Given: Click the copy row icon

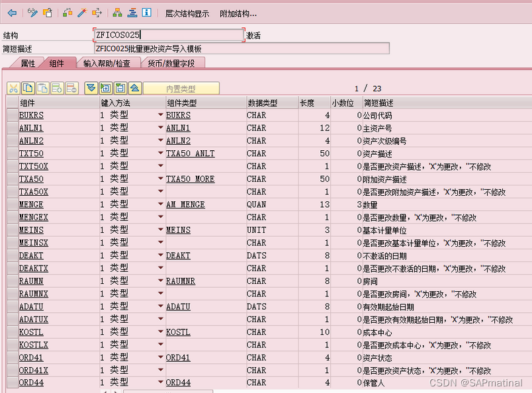Looking at the screenshot, I should 28,88.
